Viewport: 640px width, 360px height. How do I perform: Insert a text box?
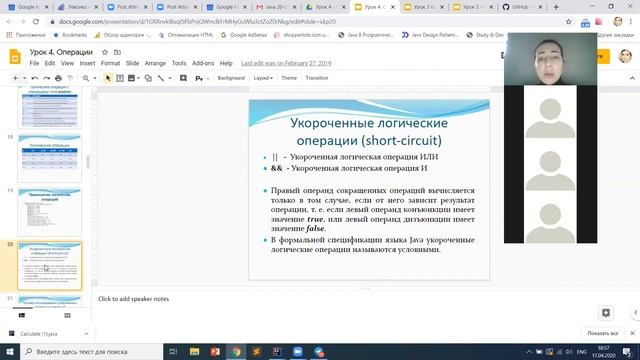tap(120, 78)
